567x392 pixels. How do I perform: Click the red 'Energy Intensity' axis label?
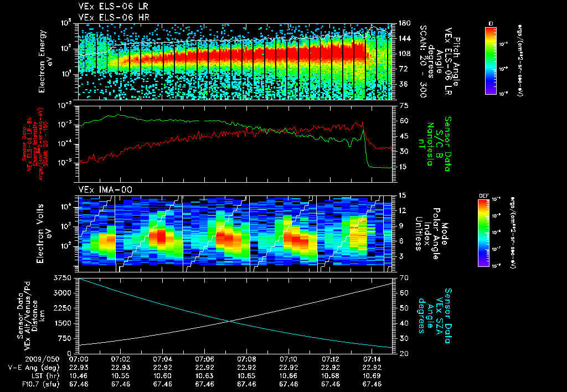35,144
